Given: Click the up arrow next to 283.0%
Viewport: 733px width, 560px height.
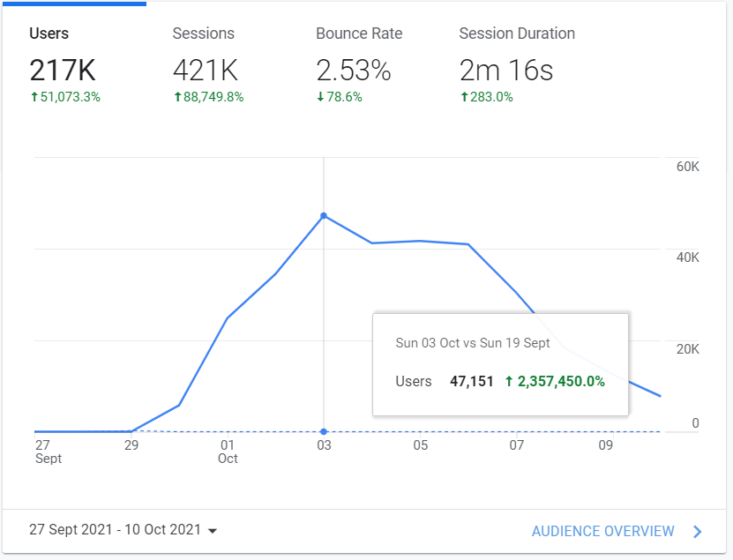Looking at the screenshot, I should tap(464, 97).
